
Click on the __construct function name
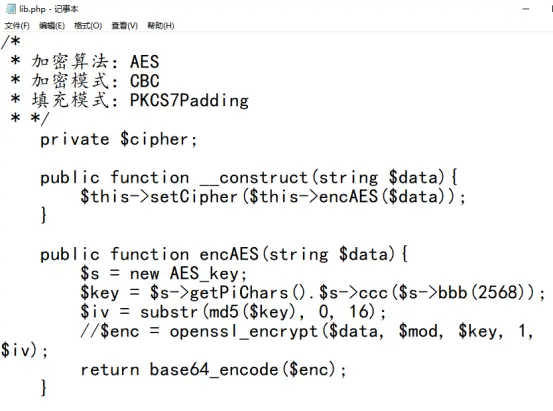pos(256,177)
